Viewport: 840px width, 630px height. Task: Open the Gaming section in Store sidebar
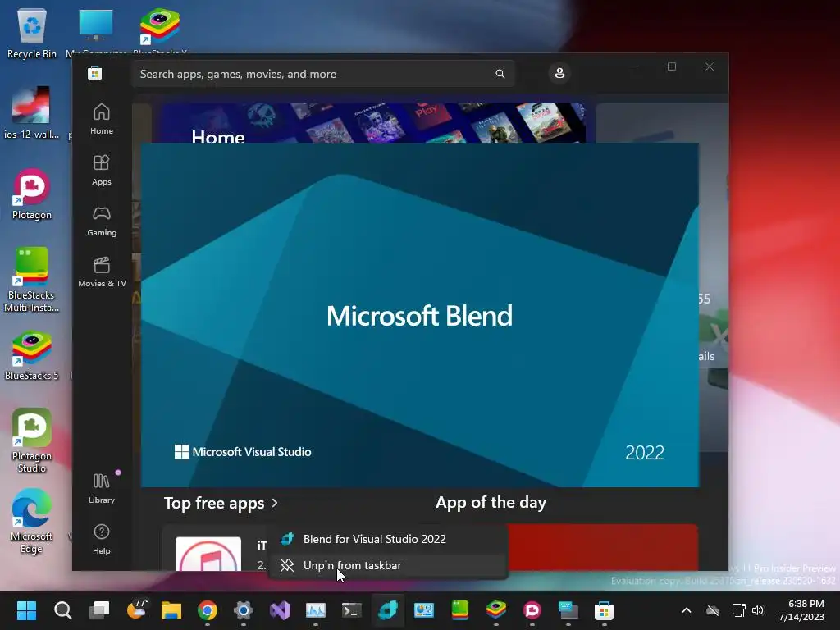tap(101, 221)
